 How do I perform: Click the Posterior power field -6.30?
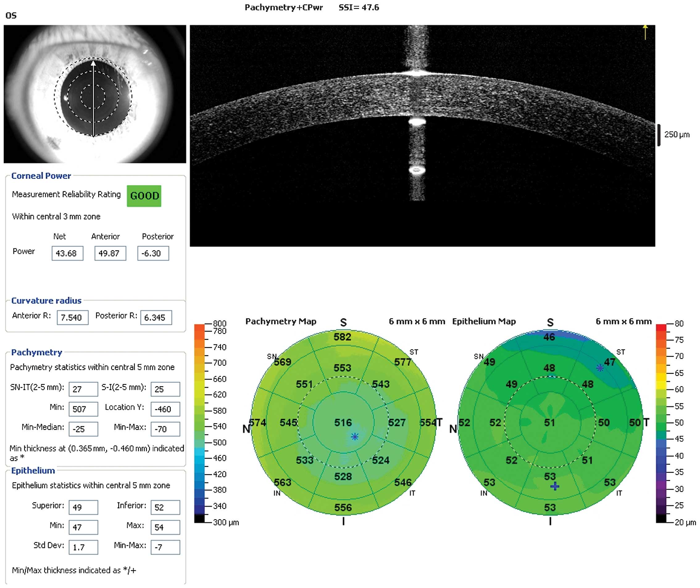pyautogui.click(x=153, y=253)
